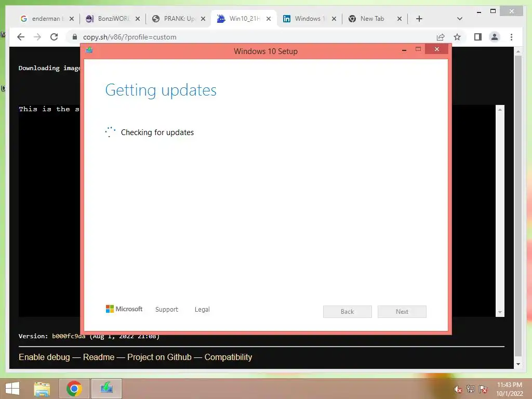Click the address bar URL copy.sh/v86
The height and width of the screenshot is (399, 532).
click(x=129, y=37)
